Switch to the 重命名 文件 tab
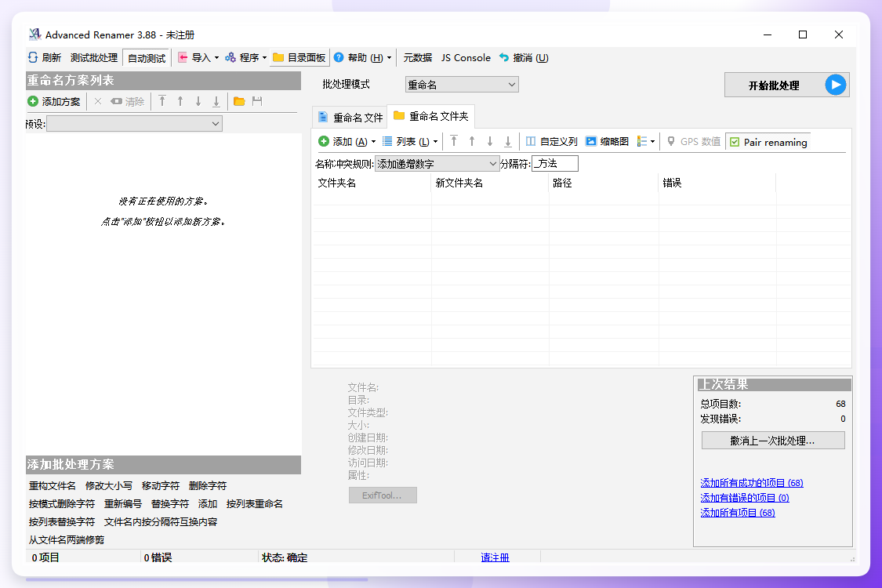882x588 pixels. coord(350,117)
